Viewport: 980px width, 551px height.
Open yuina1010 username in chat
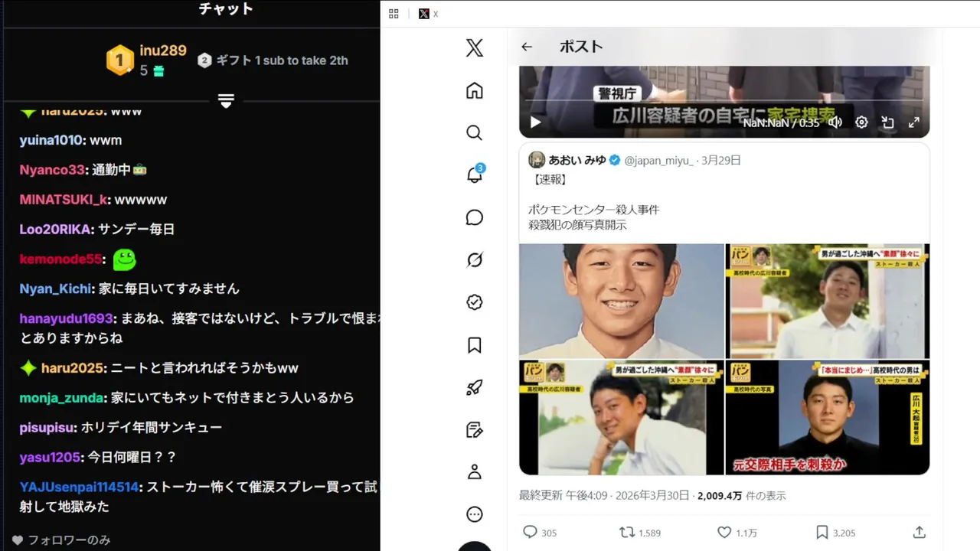pos(51,140)
